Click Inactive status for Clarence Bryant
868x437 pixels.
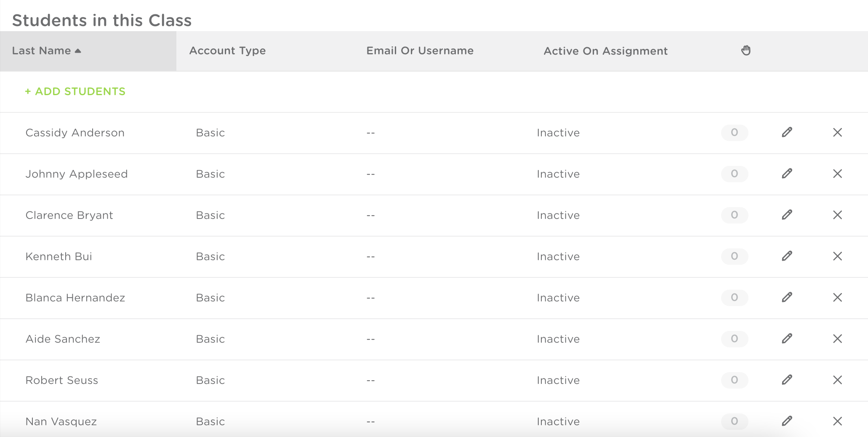558,215
